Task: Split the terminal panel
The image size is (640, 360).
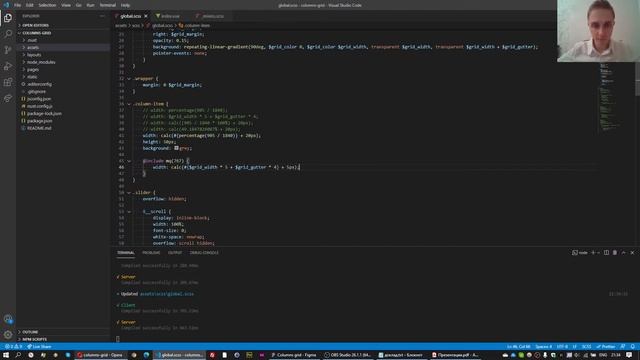Action: (x=606, y=253)
